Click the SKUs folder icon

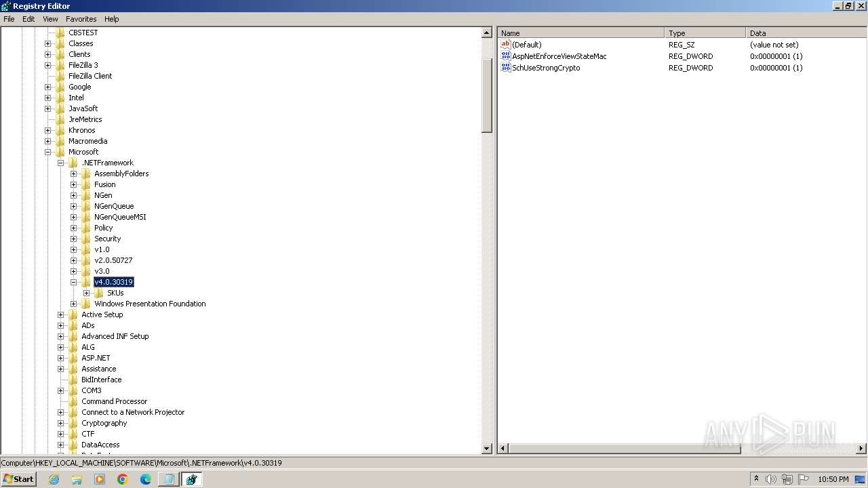99,293
